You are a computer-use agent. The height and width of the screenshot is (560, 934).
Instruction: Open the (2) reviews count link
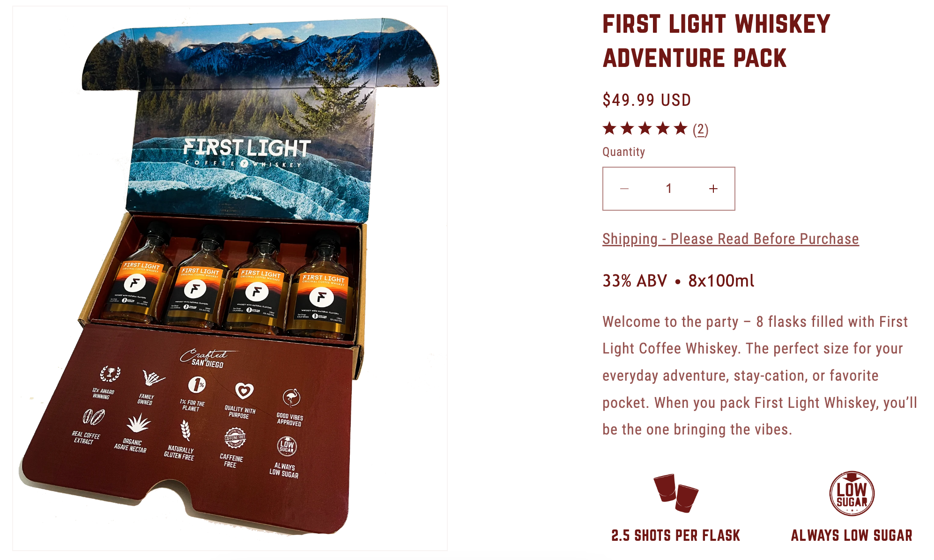(700, 130)
